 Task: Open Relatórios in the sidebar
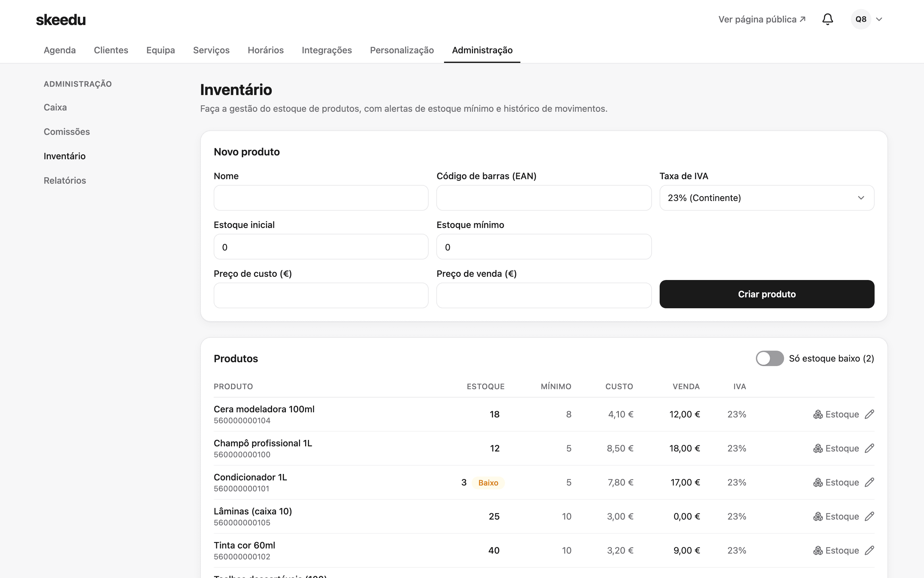[65, 181]
